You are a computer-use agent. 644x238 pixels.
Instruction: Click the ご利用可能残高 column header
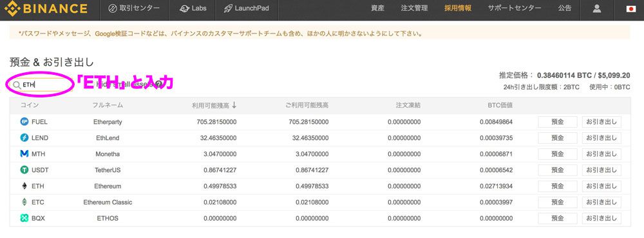307,105
